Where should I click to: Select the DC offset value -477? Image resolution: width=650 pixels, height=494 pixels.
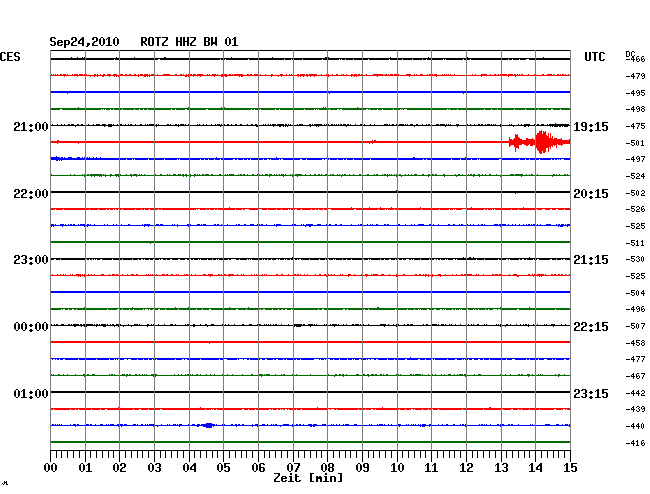click(x=635, y=359)
